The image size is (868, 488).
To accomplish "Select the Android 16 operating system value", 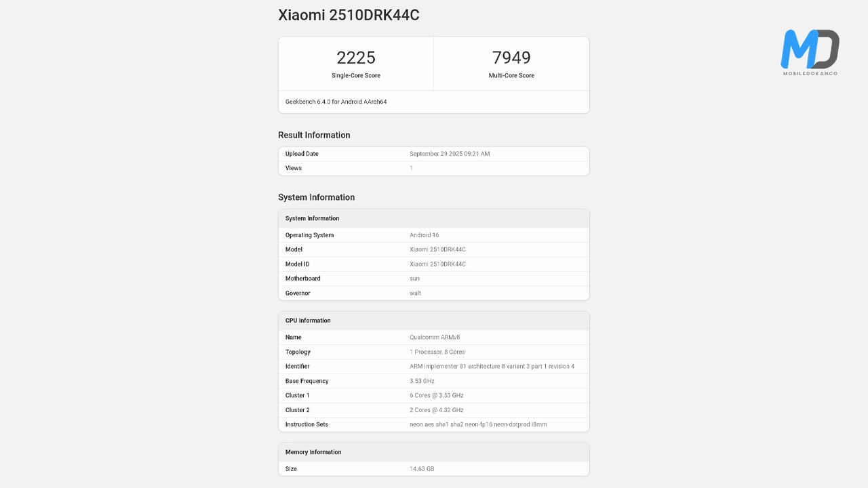I will [425, 235].
